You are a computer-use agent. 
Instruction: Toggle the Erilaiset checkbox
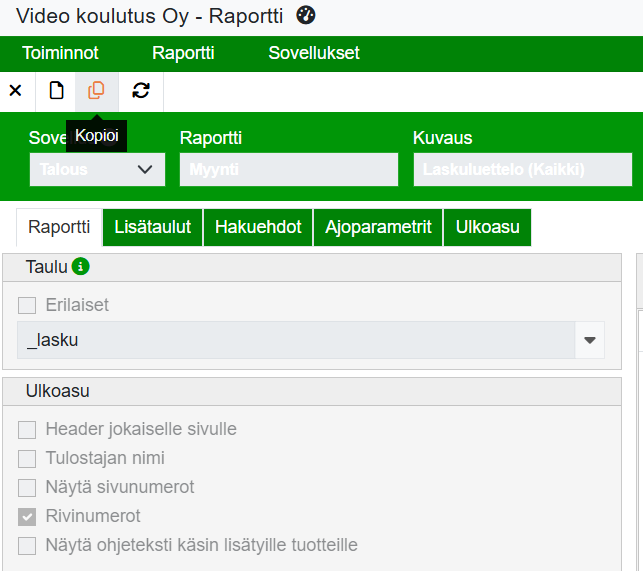pyautogui.click(x=27, y=305)
